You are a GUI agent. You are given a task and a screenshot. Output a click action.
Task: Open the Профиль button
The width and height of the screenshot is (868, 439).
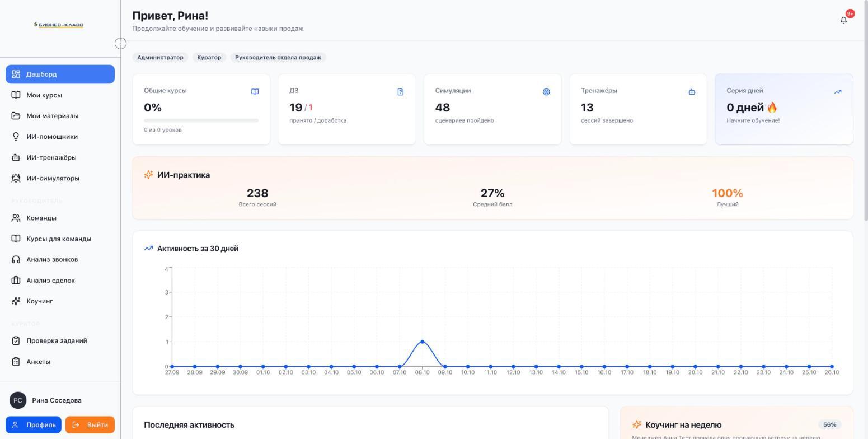pos(34,425)
